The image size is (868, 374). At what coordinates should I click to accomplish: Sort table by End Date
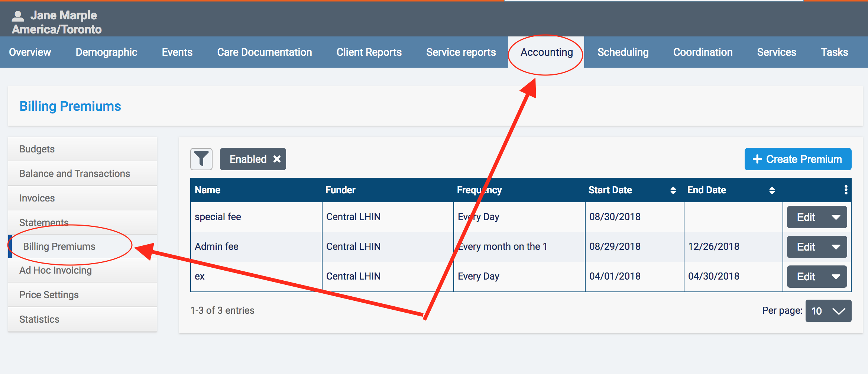(772, 190)
